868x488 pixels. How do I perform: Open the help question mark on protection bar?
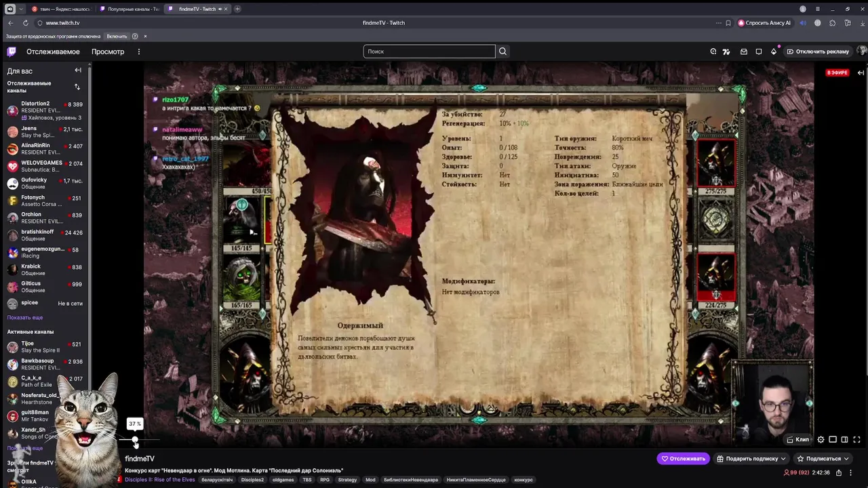pos(135,36)
